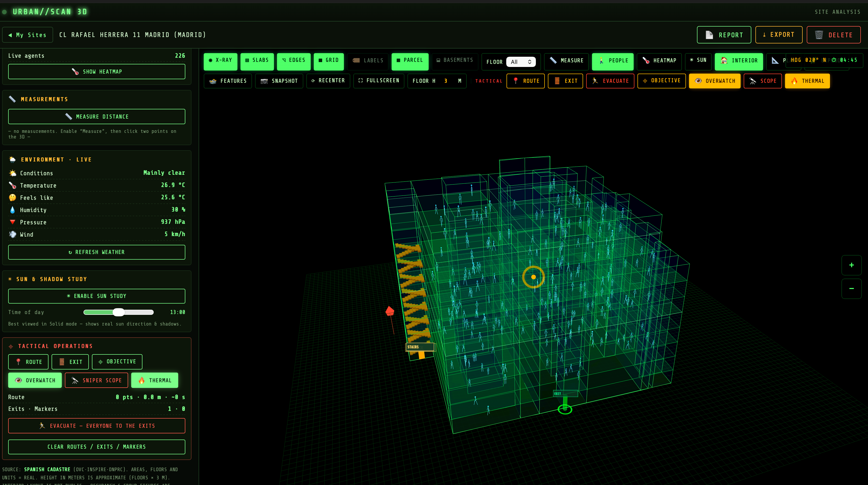Click the green EXIT ring marker on the ground
Viewport: 868px width, 485px height.
click(x=565, y=409)
